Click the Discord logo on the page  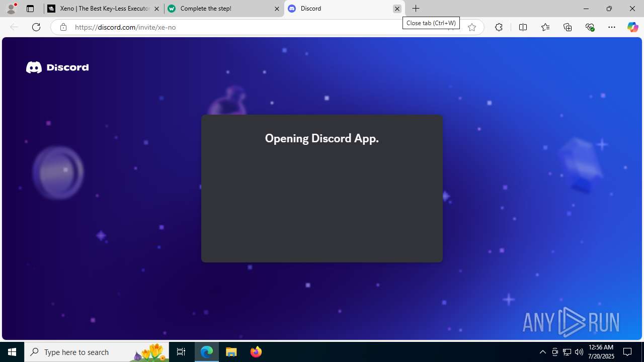pos(57,67)
